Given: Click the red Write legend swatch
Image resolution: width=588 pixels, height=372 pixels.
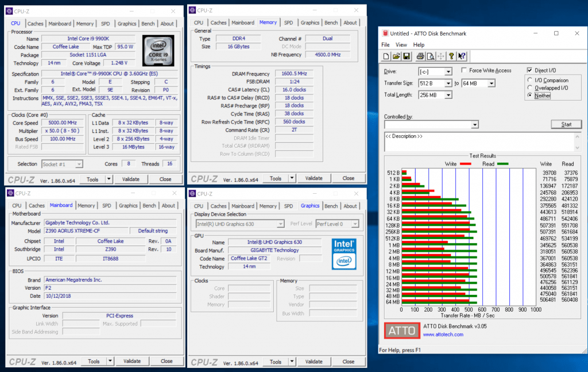Looking at the screenshot, I should (x=465, y=164).
